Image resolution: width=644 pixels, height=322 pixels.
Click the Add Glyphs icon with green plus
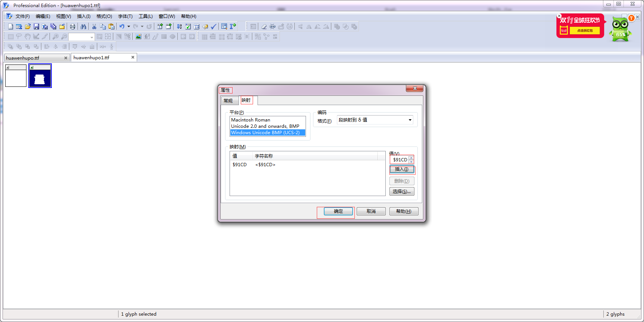point(169,26)
